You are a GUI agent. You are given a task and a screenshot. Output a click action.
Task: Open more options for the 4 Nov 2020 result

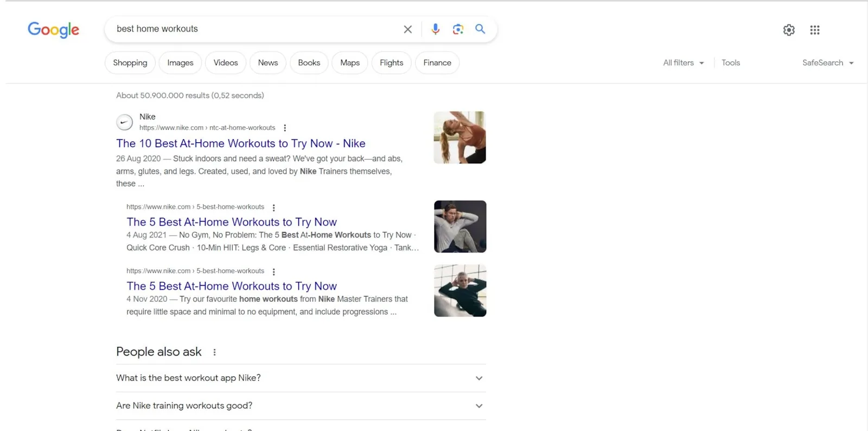[273, 271]
